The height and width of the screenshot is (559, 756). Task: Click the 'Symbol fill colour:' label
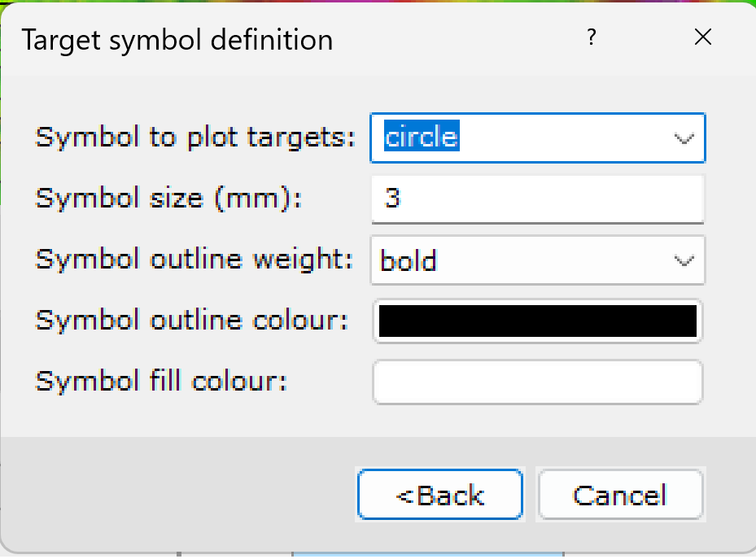pos(161,381)
